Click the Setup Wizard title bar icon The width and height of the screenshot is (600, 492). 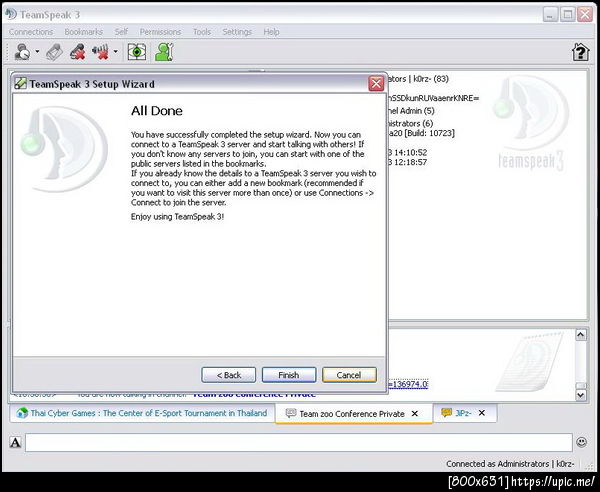[x=20, y=83]
